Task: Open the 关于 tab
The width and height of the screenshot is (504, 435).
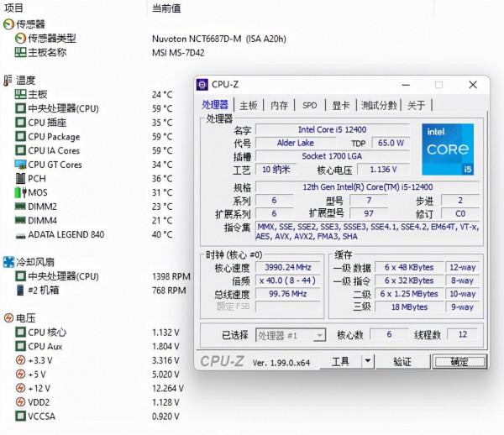Action: coord(417,105)
